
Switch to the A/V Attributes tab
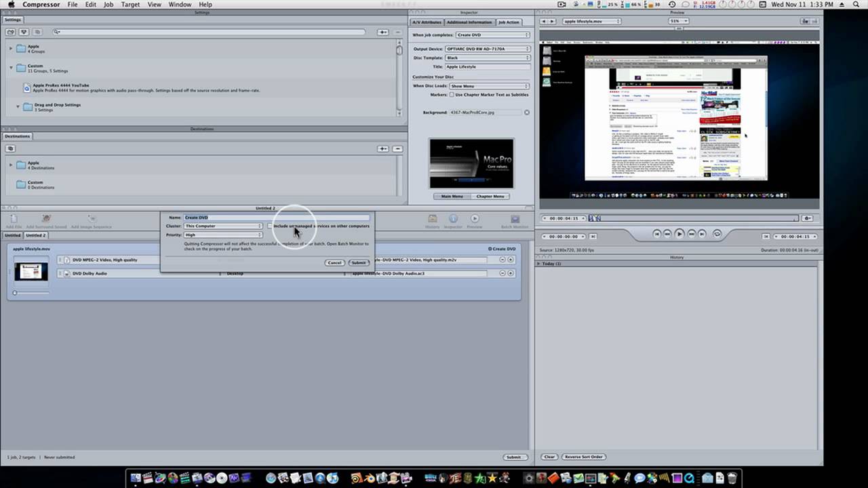427,22
